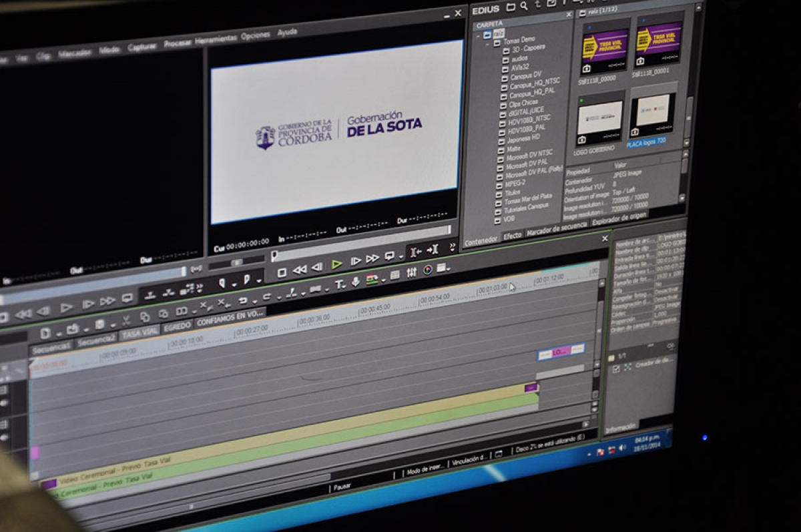Select the Secuencia1 sequence tab
Image resolution: width=801 pixels, height=532 pixels.
(51, 347)
